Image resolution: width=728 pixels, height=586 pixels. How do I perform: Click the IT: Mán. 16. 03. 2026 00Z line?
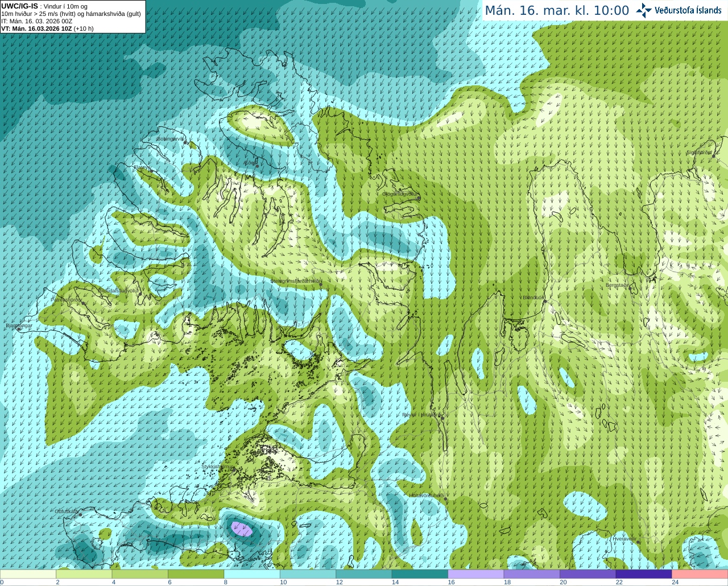tap(37, 21)
